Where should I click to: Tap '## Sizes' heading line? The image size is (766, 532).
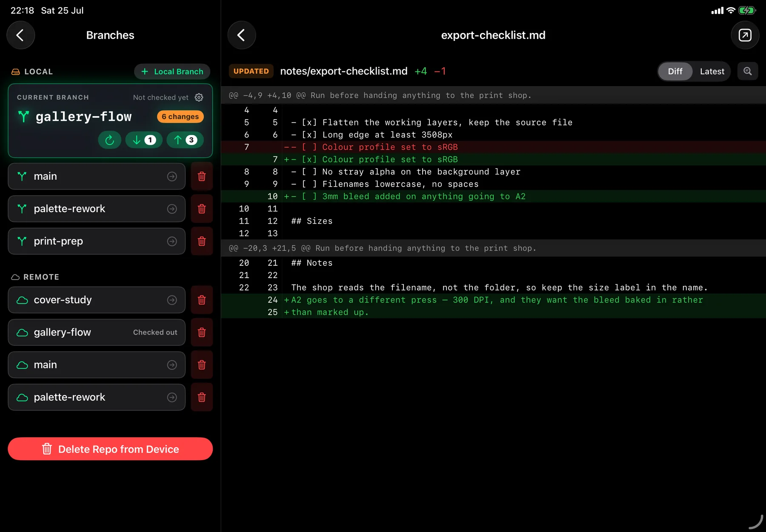(494, 221)
